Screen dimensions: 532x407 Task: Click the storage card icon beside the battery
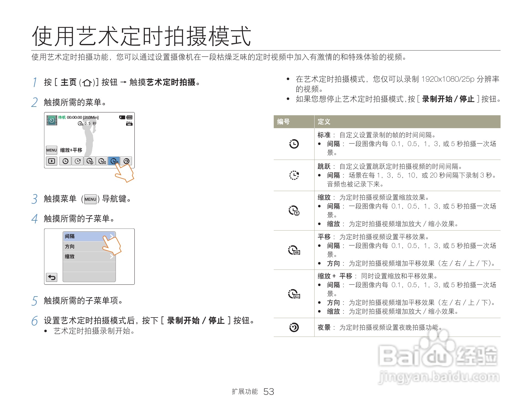coord(122,117)
